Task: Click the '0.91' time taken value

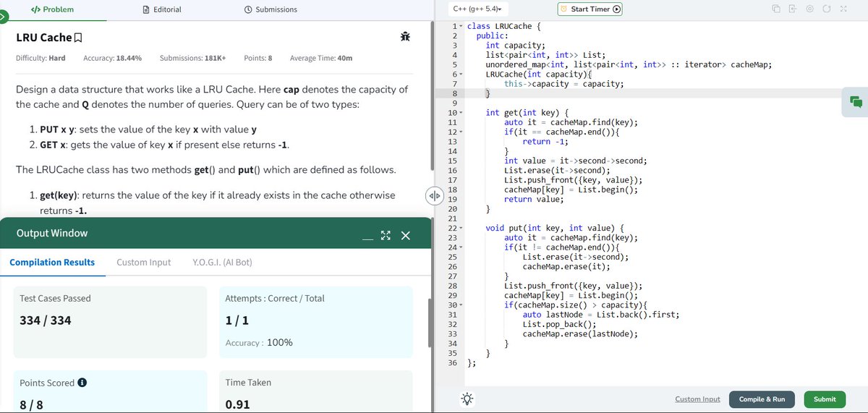Action: pyautogui.click(x=238, y=406)
